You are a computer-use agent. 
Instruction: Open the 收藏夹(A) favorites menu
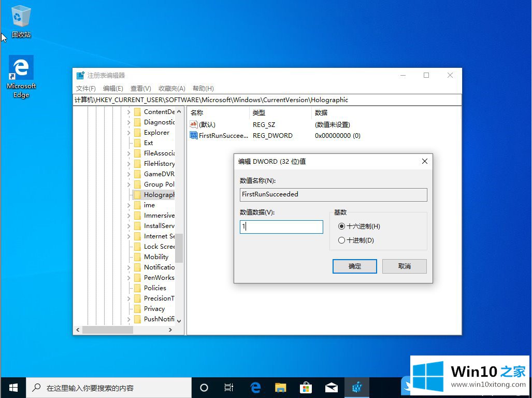pyautogui.click(x=171, y=89)
